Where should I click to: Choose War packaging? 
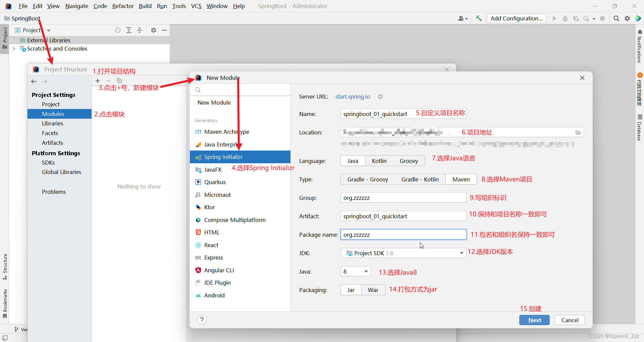pyautogui.click(x=373, y=290)
